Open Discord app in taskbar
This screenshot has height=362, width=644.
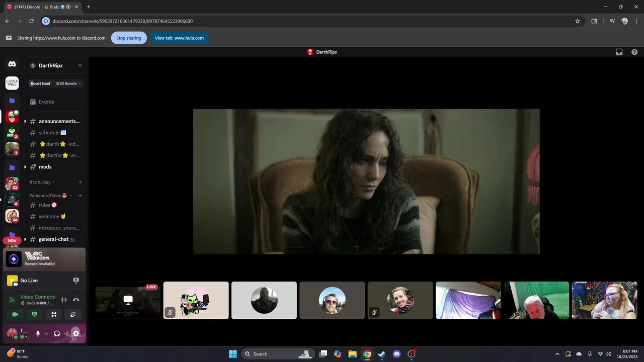pyautogui.click(x=396, y=354)
